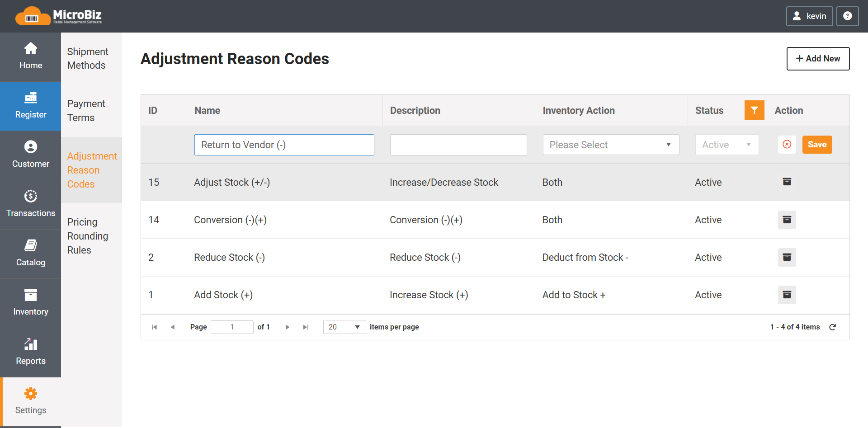Viewport: 868px width, 428px height.
Task: Open the help question mark icon
Action: pyautogui.click(x=847, y=16)
